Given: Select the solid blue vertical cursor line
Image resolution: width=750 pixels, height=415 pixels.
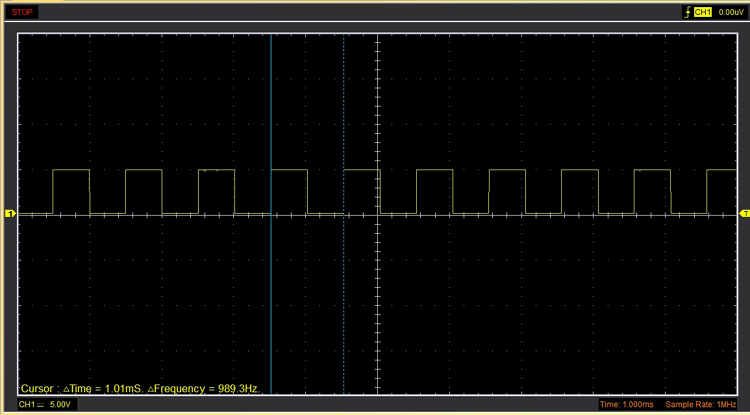Looking at the screenshot, I should pyautogui.click(x=271, y=120).
